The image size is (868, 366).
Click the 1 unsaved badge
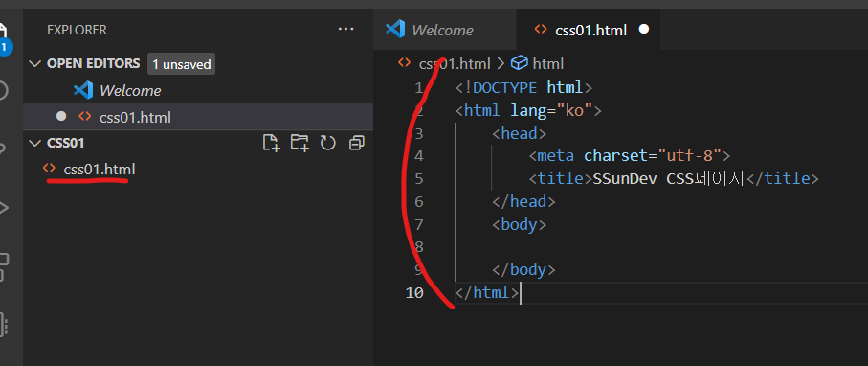[181, 64]
